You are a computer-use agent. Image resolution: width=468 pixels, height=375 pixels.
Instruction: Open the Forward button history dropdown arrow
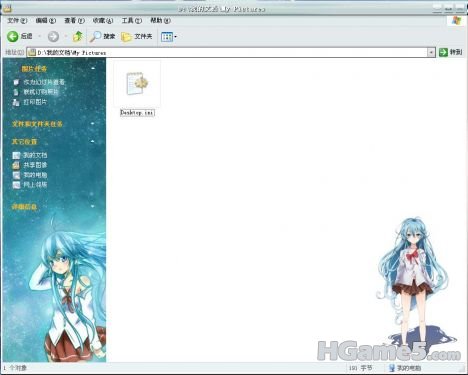[x=66, y=36]
